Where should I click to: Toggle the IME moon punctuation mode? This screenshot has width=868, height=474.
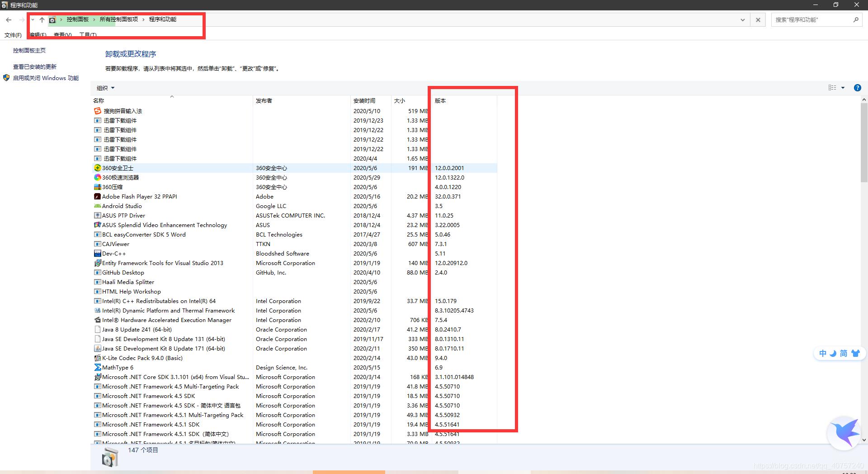833,353
